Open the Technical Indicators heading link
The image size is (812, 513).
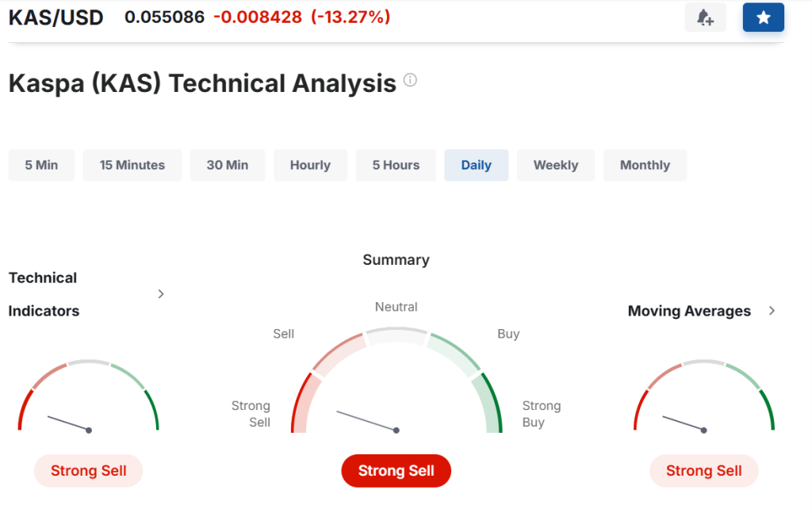pyautogui.click(x=44, y=294)
